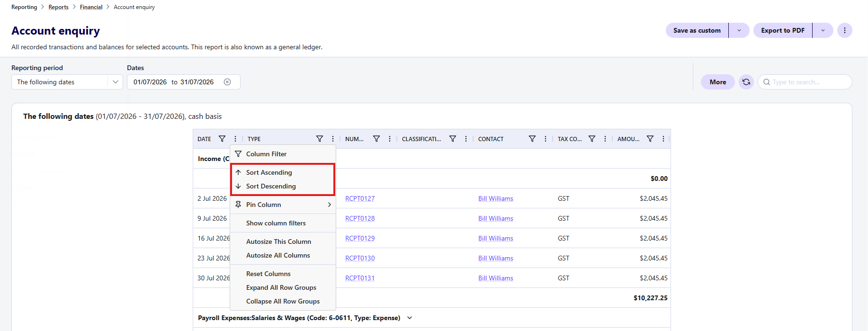
Task: Open Save as custom dropdown arrow
Action: click(739, 30)
